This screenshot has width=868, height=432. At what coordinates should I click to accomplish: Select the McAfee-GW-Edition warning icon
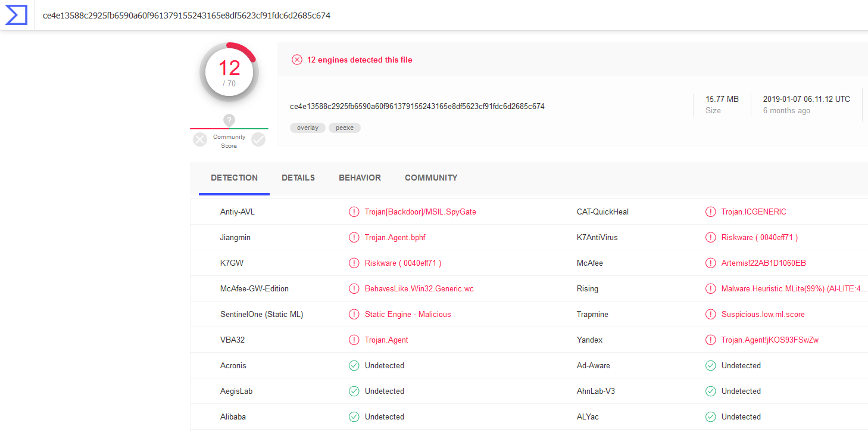[354, 288]
